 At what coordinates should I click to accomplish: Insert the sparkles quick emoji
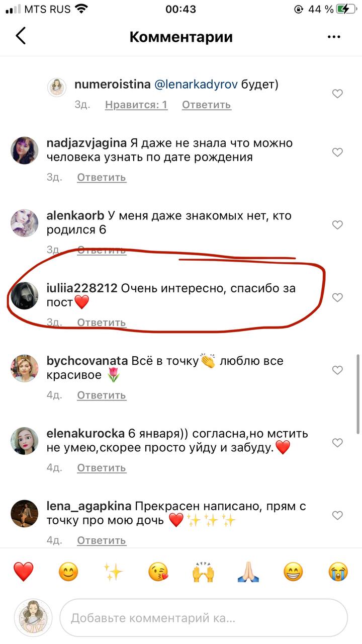pos(114,572)
